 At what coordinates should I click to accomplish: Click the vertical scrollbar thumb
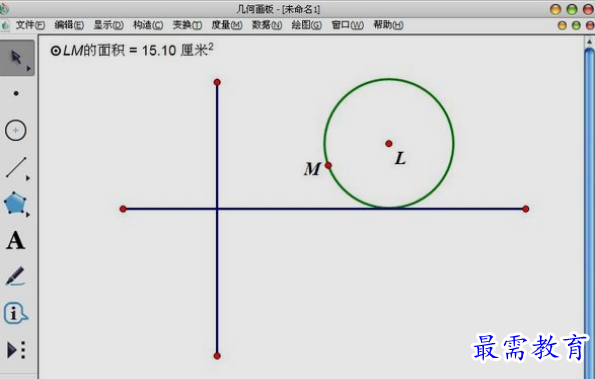pyautogui.click(x=589, y=212)
